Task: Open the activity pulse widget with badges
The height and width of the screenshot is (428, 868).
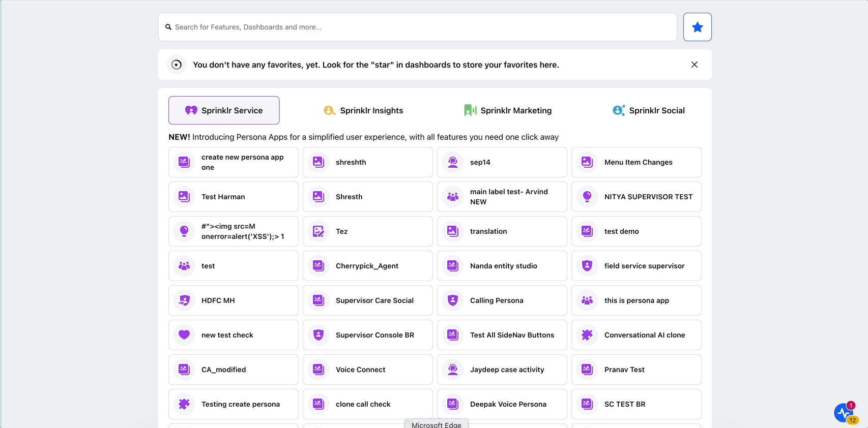Action: [x=845, y=413]
